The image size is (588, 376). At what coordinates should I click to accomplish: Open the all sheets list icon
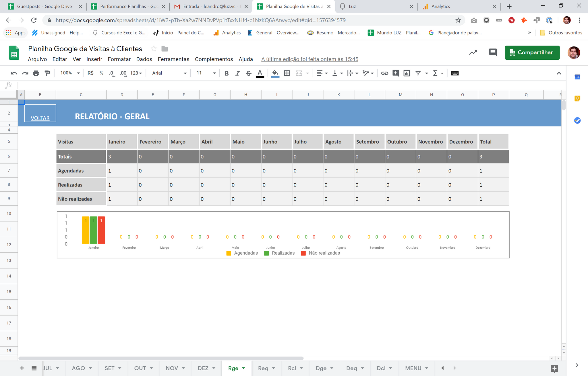pyautogui.click(x=34, y=368)
